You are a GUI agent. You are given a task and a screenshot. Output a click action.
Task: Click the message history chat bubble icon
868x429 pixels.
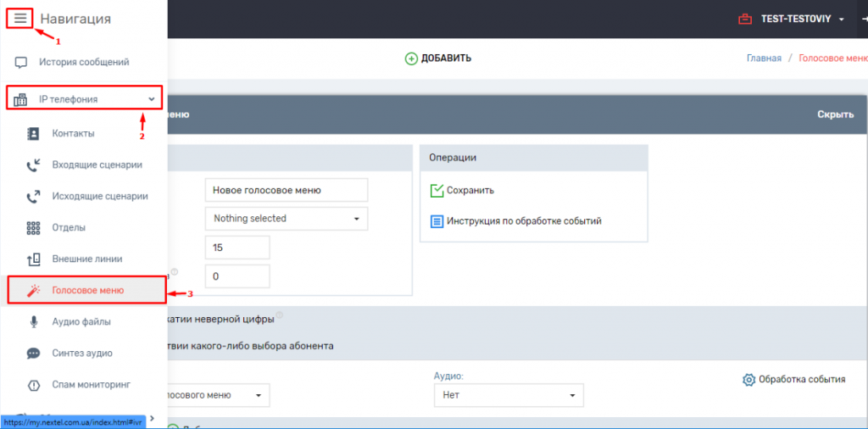20,63
